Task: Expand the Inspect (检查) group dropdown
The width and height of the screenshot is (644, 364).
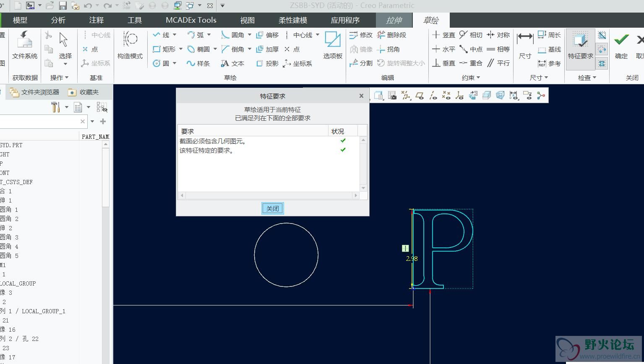Action: 587,78
